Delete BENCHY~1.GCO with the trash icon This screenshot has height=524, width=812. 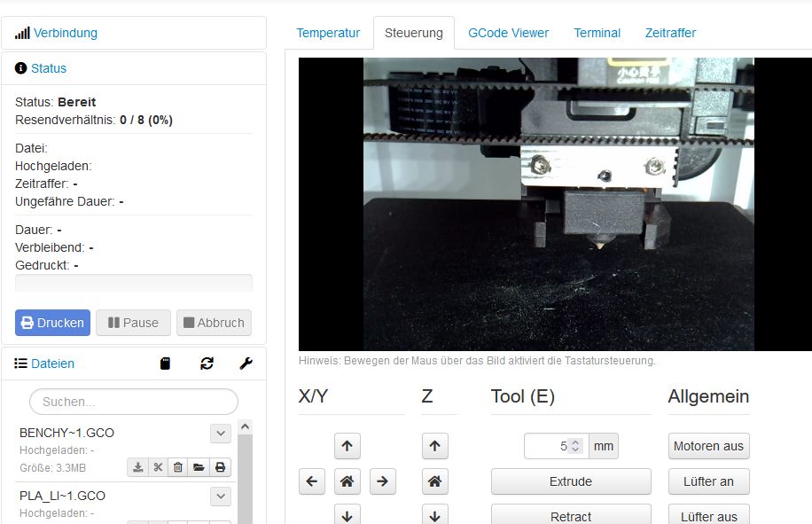point(178,467)
